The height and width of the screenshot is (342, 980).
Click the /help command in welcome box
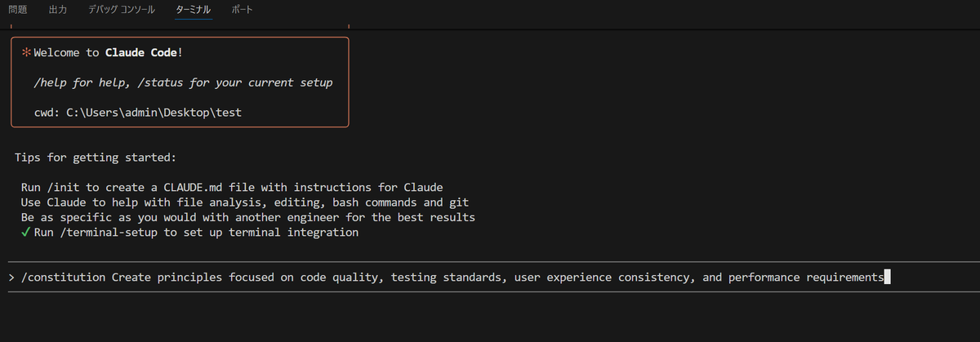tap(51, 83)
